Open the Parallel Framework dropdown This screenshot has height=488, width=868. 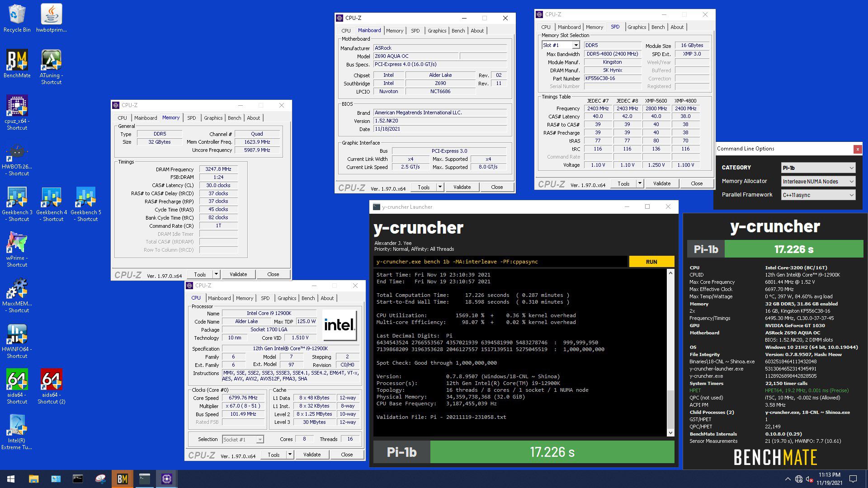coord(818,195)
